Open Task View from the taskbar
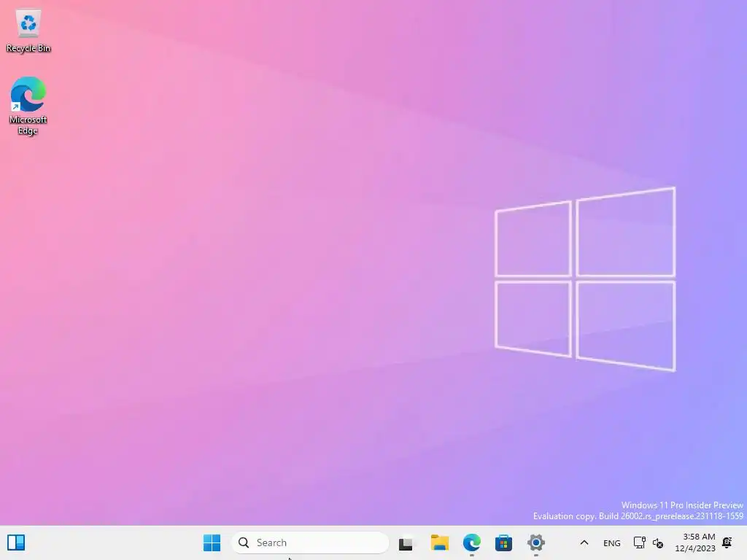 pos(406,542)
